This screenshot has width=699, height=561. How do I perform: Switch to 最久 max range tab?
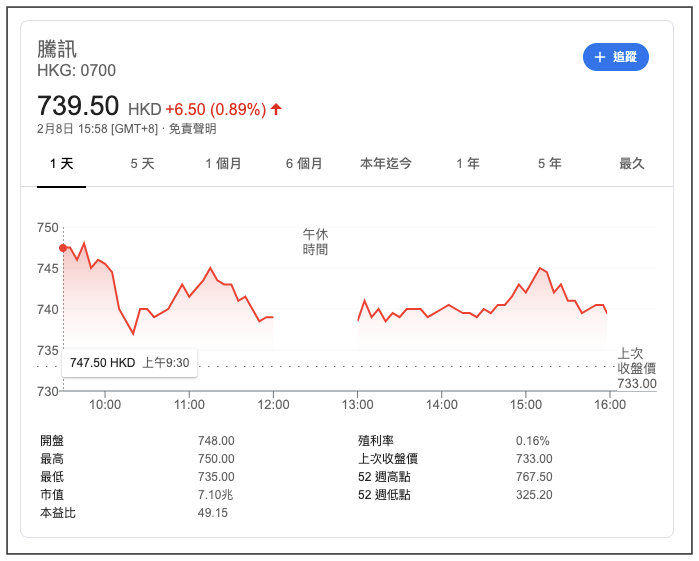coord(631,163)
